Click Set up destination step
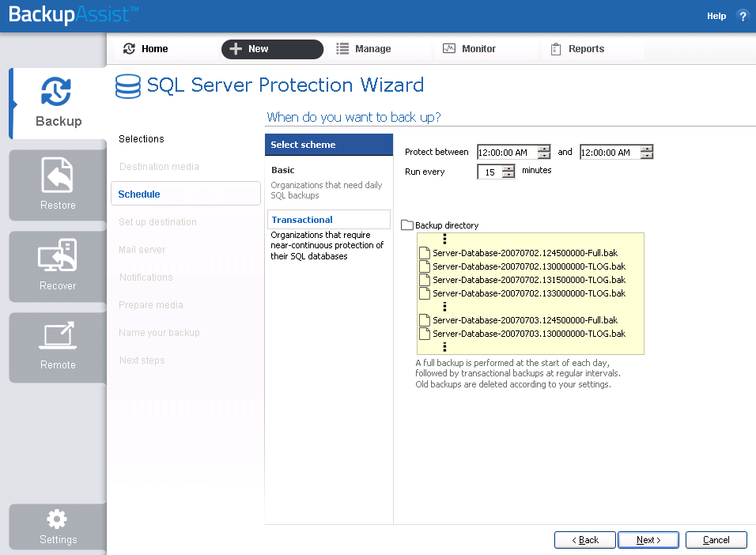The width and height of the screenshot is (756, 555). [x=157, y=222]
